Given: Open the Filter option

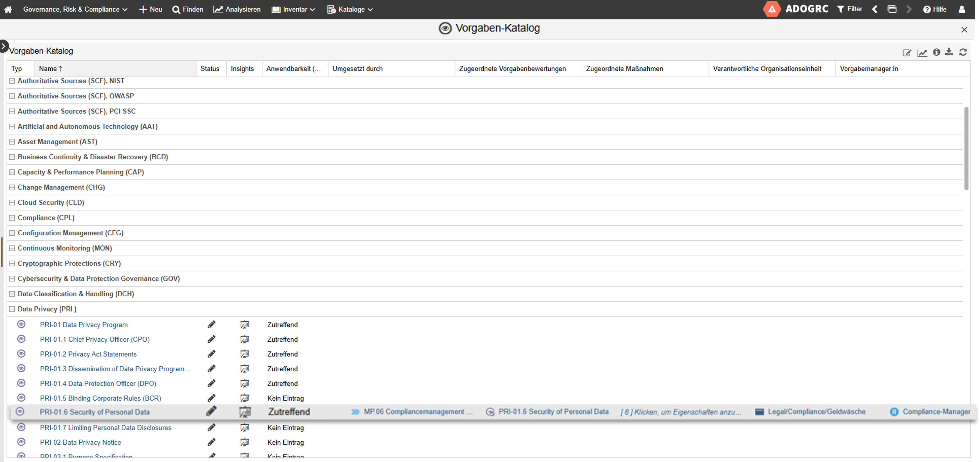Looking at the screenshot, I should [x=850, y=9].
